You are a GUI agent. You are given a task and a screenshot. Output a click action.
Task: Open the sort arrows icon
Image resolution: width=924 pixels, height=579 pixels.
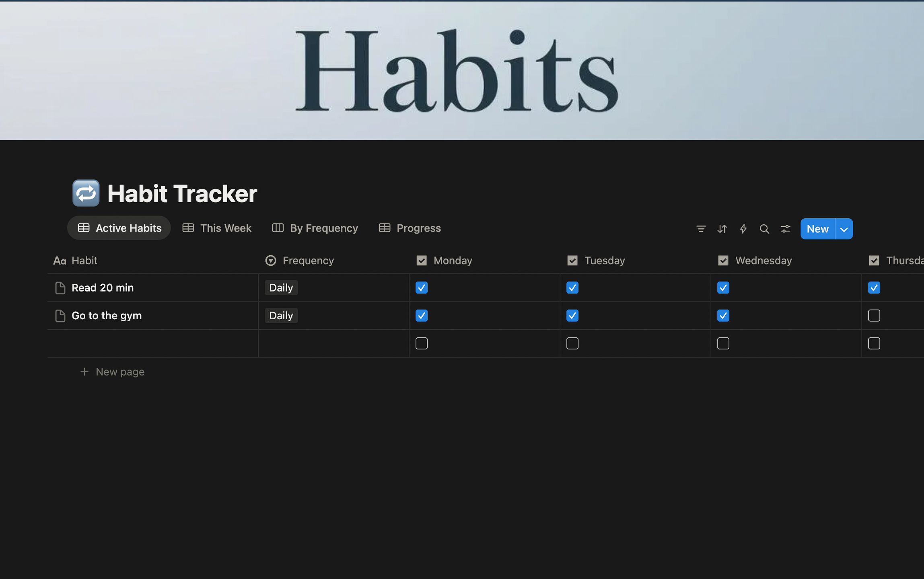[722, 229]
